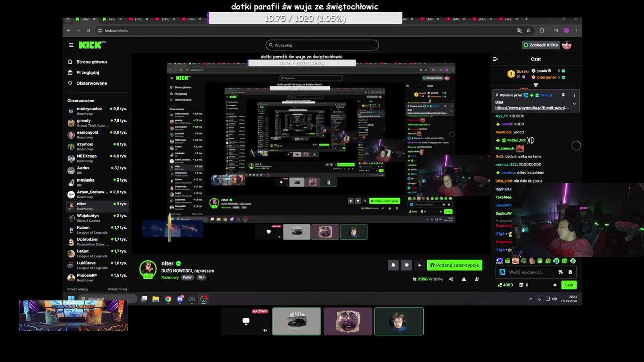Report the stream warning icon
The width and height of the screenshot is (644, 362).
click(464, 279)
